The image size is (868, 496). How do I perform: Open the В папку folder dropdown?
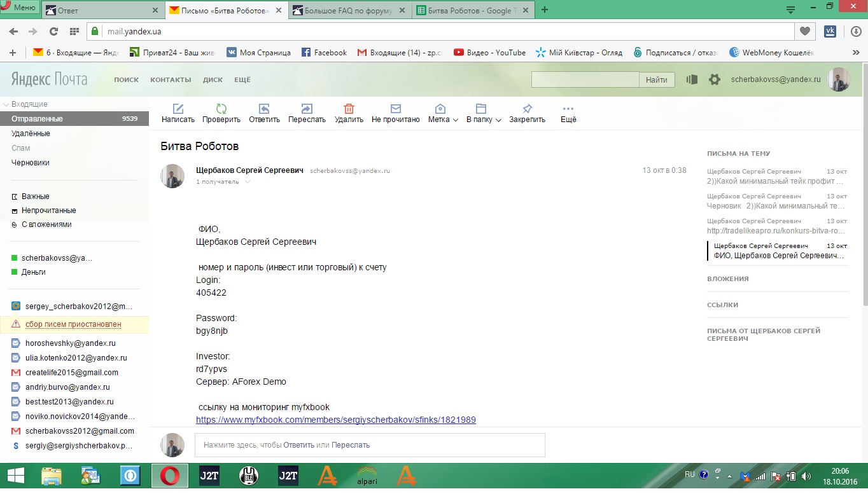tap(484, 113)
